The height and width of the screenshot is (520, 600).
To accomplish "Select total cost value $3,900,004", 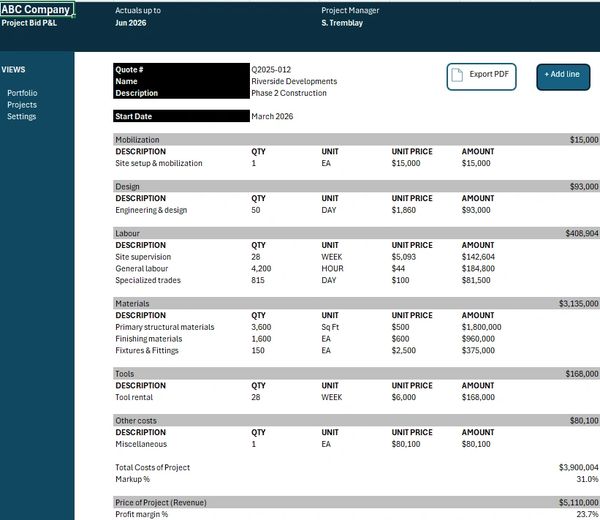I will point(578,467).
